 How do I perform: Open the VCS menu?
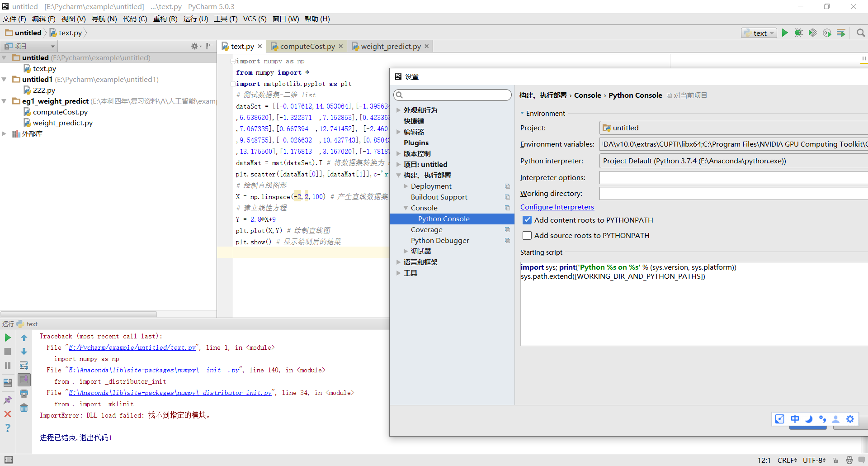pyautogui.click(x=255, y=19)
